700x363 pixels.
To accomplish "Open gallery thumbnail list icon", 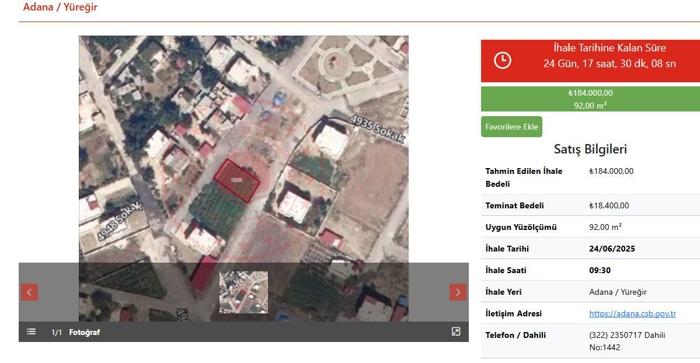I will pos(31,332).
